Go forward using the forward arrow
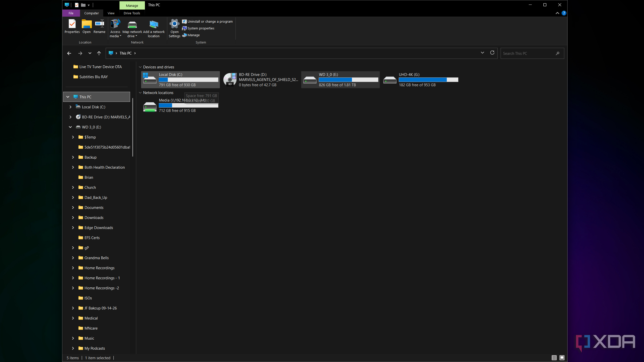Viewport: 644px width, 362px height. [80, 53]
